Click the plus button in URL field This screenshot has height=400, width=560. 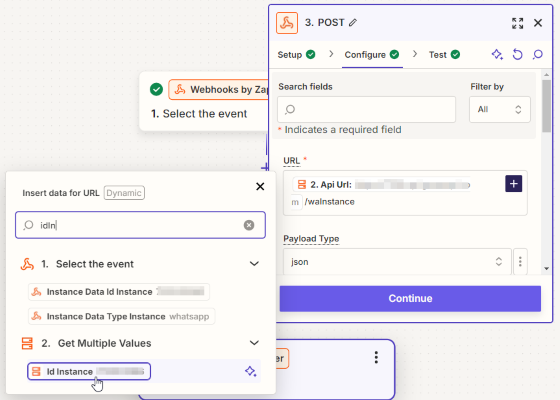(514, 184)
